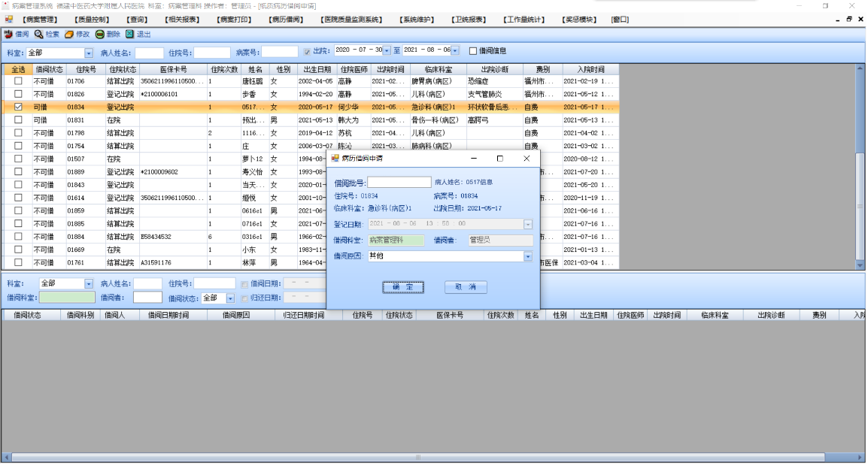Click the 取消 cancel button
The height and width of the screenshot is (466, 868).
(466, 287)
